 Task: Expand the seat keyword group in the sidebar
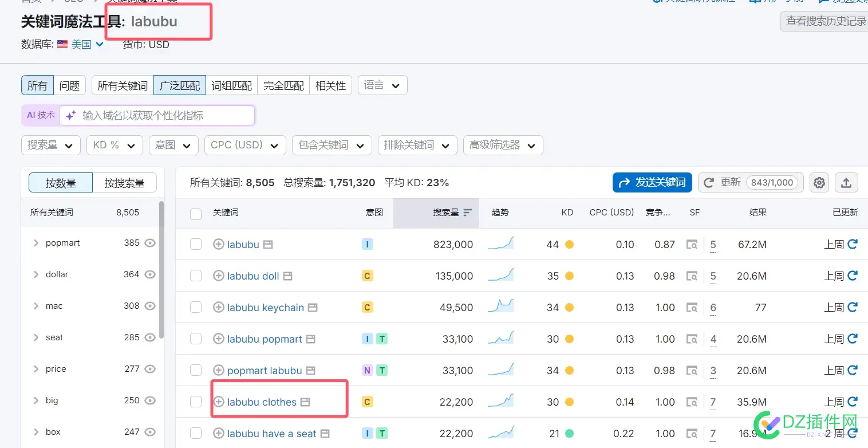pyautogui.click(x=36, y=337)
